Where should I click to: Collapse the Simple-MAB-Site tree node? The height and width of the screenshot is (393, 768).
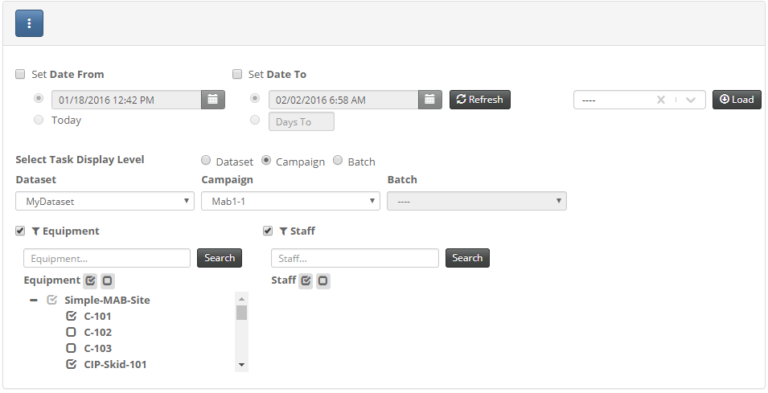pyautogui.click(x=33, y=300)
